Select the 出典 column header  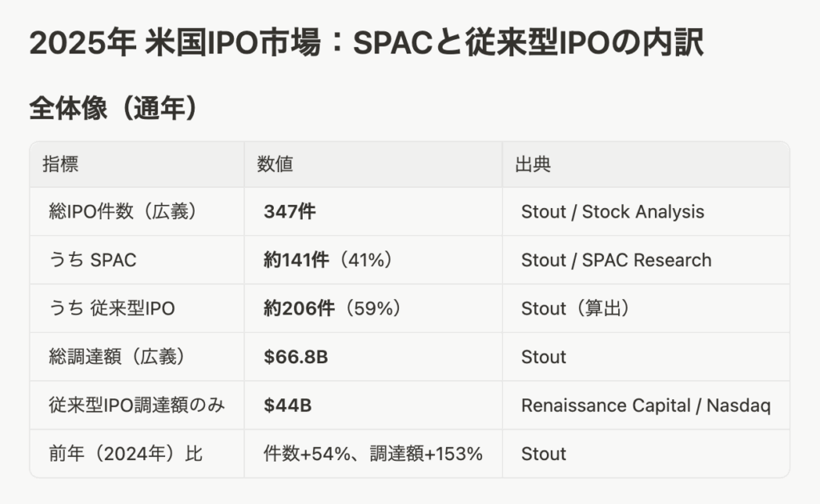click(x=533, y=165)
